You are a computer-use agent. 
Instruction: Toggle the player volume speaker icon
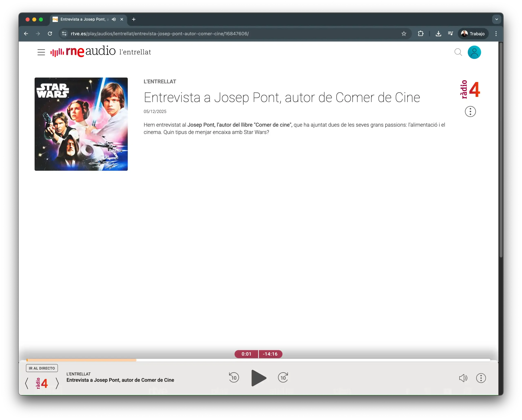[x=463, y=378]
